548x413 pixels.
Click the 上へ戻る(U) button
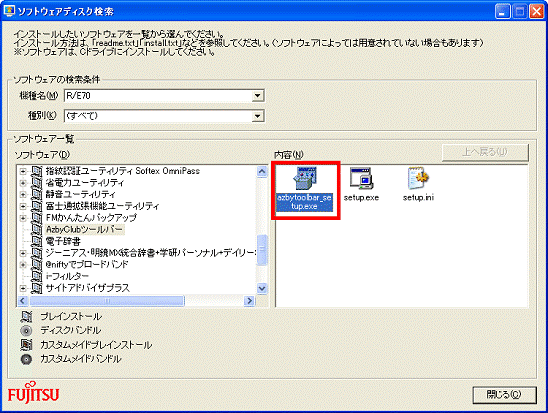point(485,152)
